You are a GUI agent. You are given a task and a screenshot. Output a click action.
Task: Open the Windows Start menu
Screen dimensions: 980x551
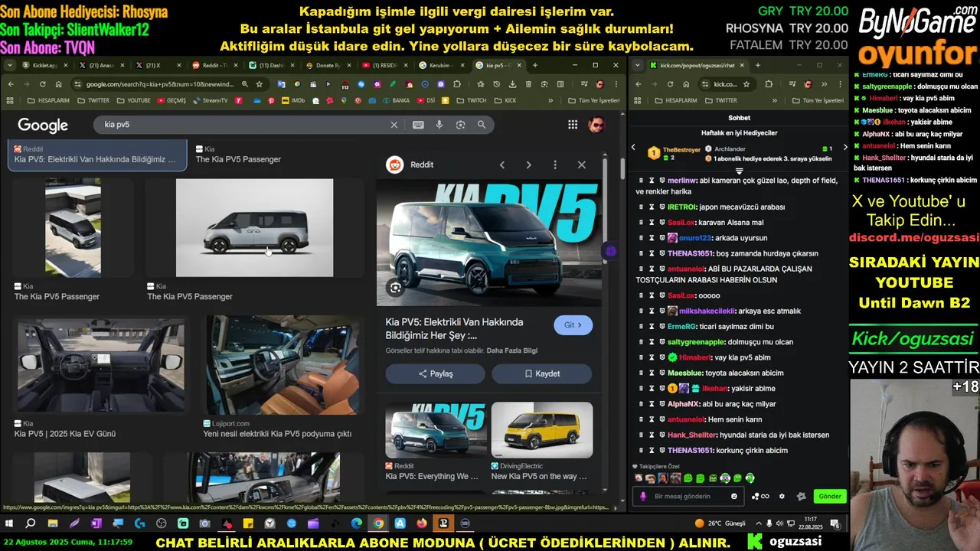[x=10, y=523]
